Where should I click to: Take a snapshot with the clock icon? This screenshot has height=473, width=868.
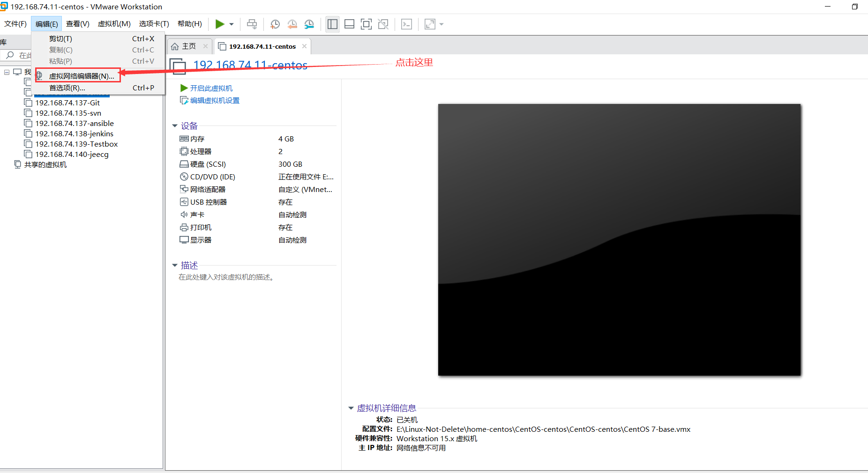(x=275, y=24)
